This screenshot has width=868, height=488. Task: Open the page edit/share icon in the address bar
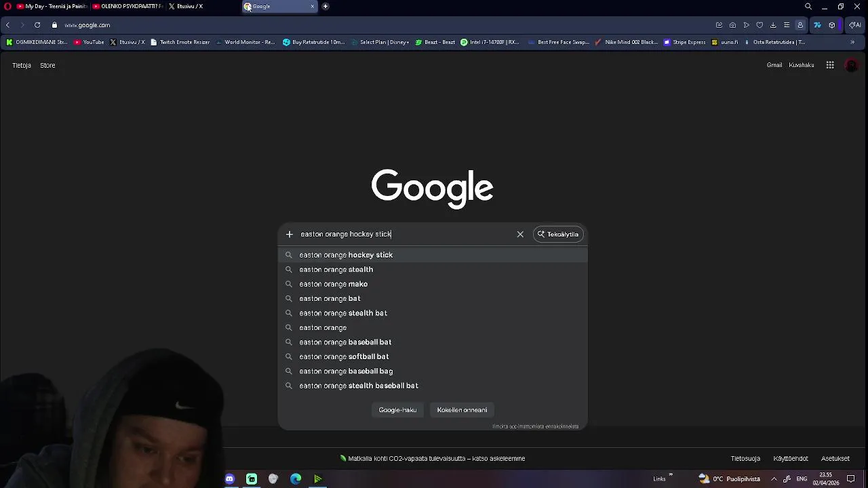[x=719, y=25]
